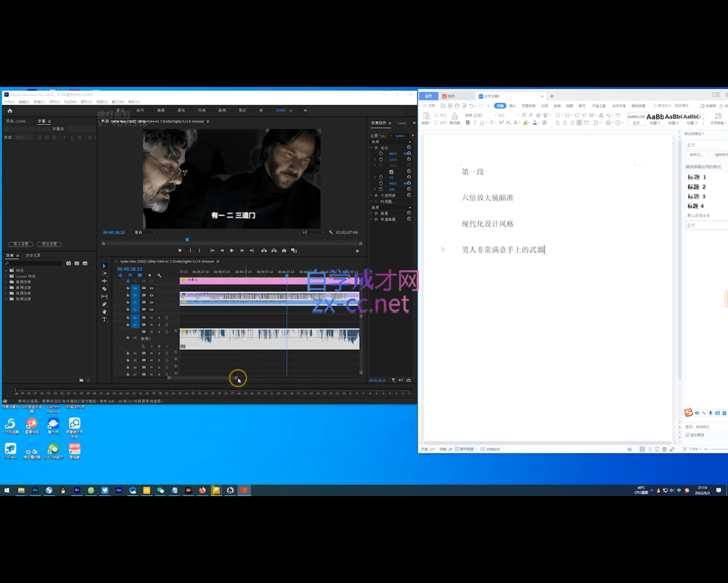The image size is (728, 583).
Task: Click the program monitor playhead marker
Action: point(187,240)
